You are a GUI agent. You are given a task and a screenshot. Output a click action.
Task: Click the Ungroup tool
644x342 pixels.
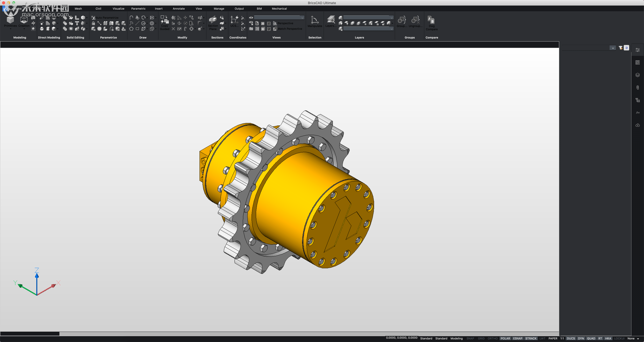(415, 21)
